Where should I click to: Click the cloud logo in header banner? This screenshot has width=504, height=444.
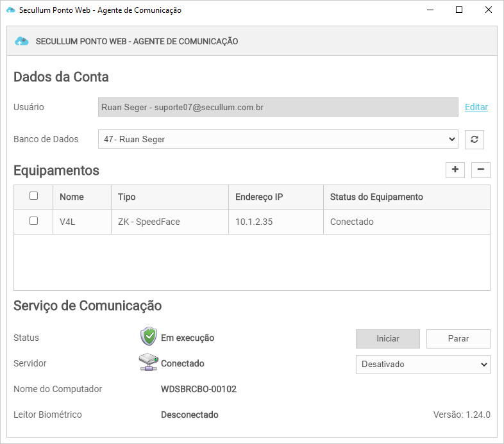(22, 41)
